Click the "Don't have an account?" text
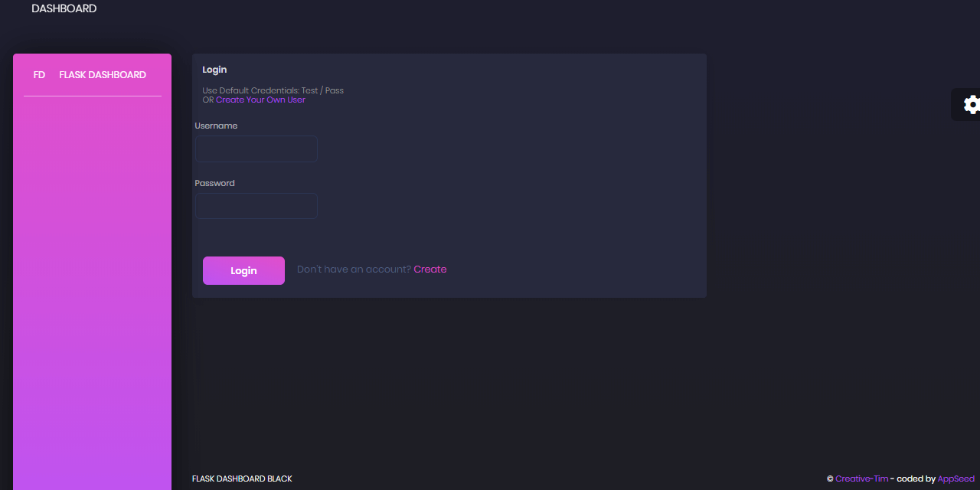Image resolution: width=980 pixels, height=490 pixels. pyautogui.click(x=354, y=269)
